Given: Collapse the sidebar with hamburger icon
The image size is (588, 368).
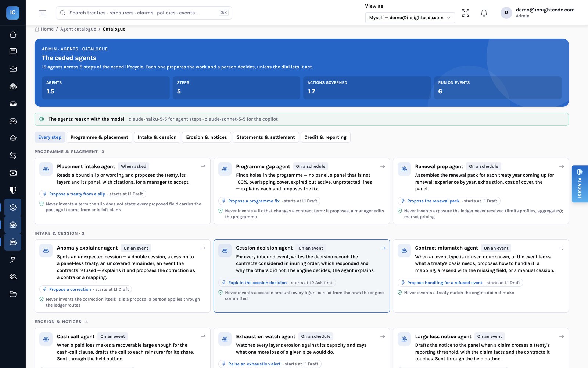Looking at the screenshot, I should (42, 13).
